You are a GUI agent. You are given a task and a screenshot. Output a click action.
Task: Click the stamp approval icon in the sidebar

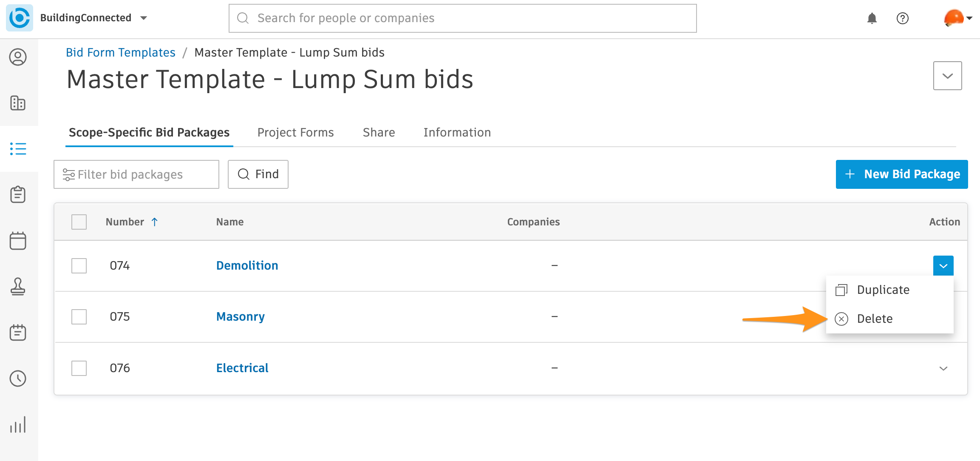(18, 287)
